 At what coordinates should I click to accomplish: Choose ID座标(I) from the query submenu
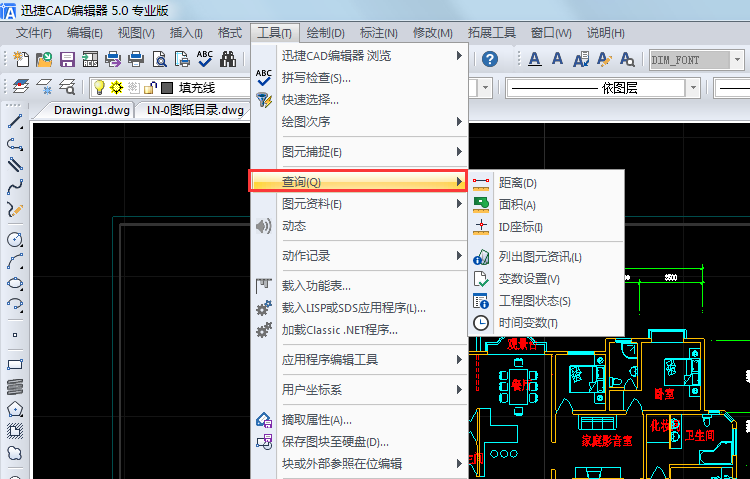[x=546, y=227]
